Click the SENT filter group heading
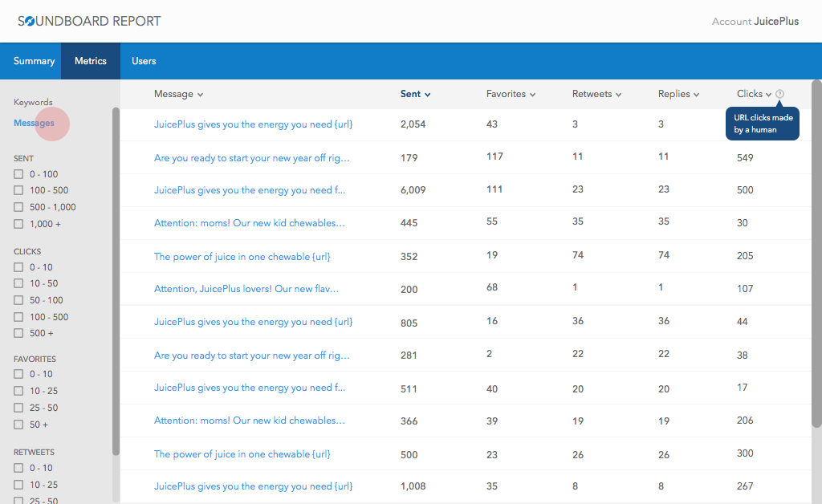Image resolution: width=822 pixels, height=504 pixels. [23, 158]
